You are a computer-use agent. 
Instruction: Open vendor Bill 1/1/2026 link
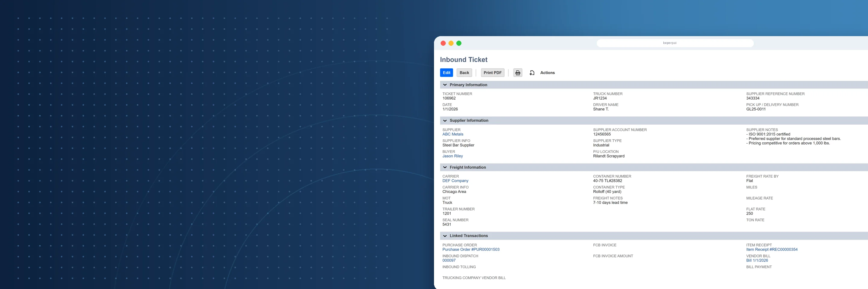[x=757, y=260]
